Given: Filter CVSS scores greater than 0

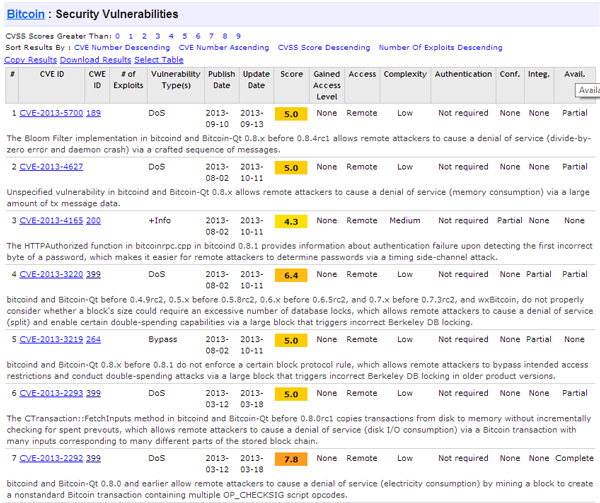Looking at the screenshot, I should pos(119,36).
